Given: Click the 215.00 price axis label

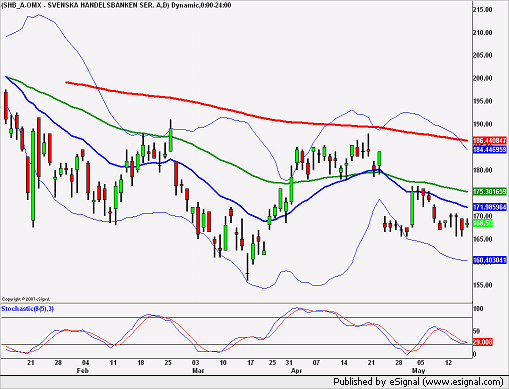Looking at the screenshot, I should tap(482, 10).
